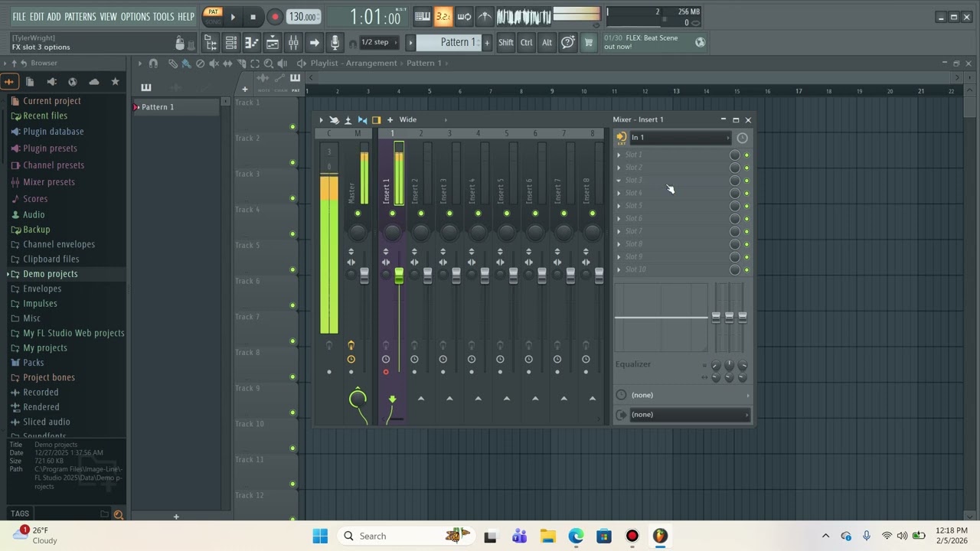Toggle the Slot 7 enable light
980x551 pixels.
pyautogui.click(x=746, y=231)
